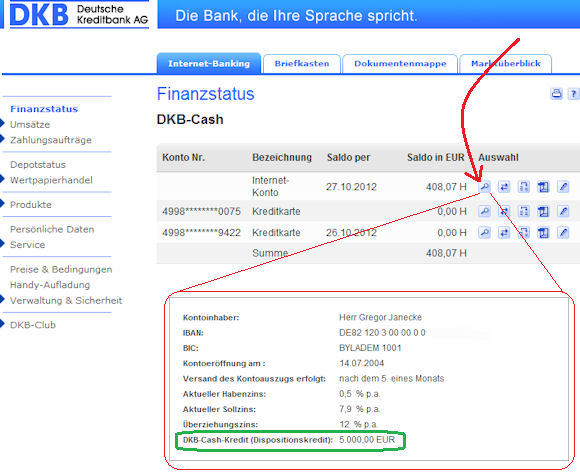Click the Kontoinhaber name Herr Gregor Janecke

[380, 317]
